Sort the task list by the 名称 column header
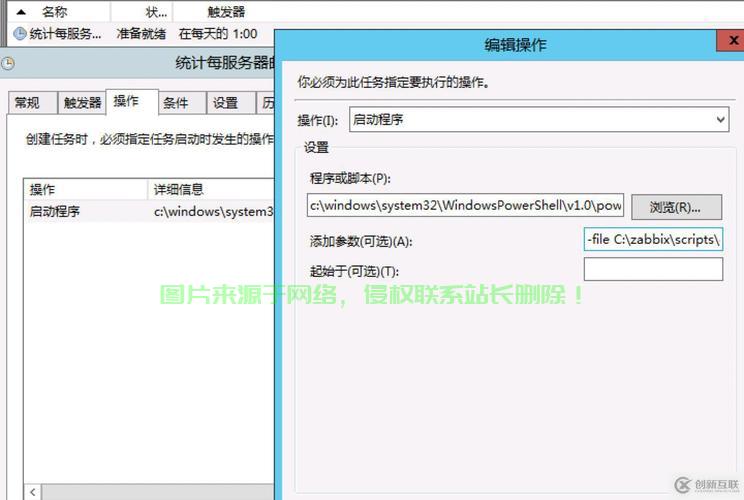This screenshot has height=500, width=744. pyautogui.click(x=55, y=12)
